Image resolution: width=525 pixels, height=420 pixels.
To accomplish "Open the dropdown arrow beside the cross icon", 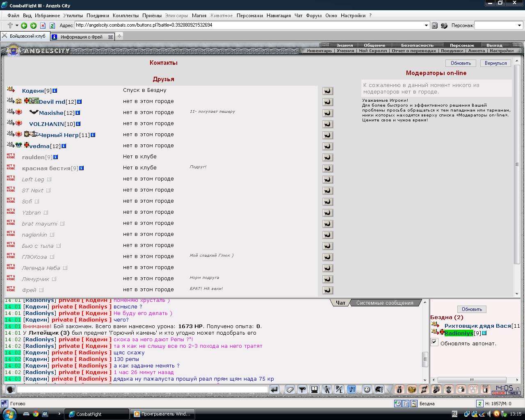I will click(17, 25).
